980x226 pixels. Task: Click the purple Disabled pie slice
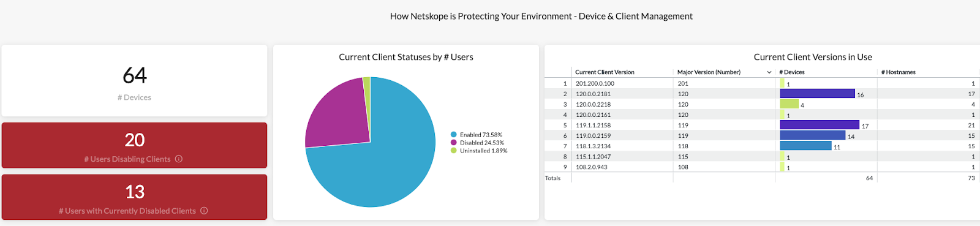[x=337, y=116]
